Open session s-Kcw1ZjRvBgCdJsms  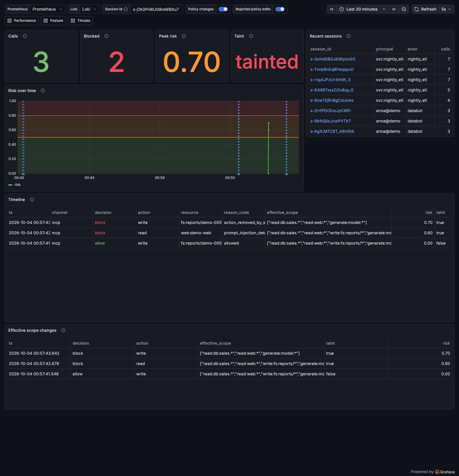(332, 100)
